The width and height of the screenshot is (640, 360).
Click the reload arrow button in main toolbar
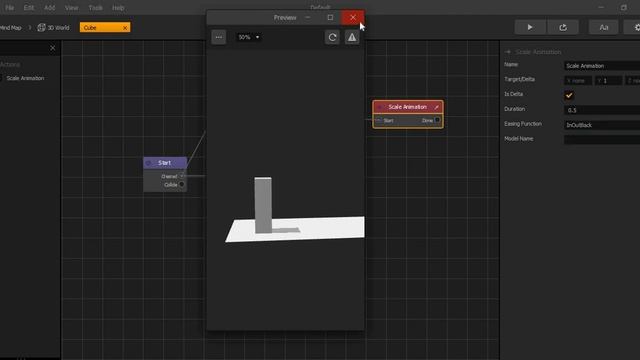[x=563, y=27]
